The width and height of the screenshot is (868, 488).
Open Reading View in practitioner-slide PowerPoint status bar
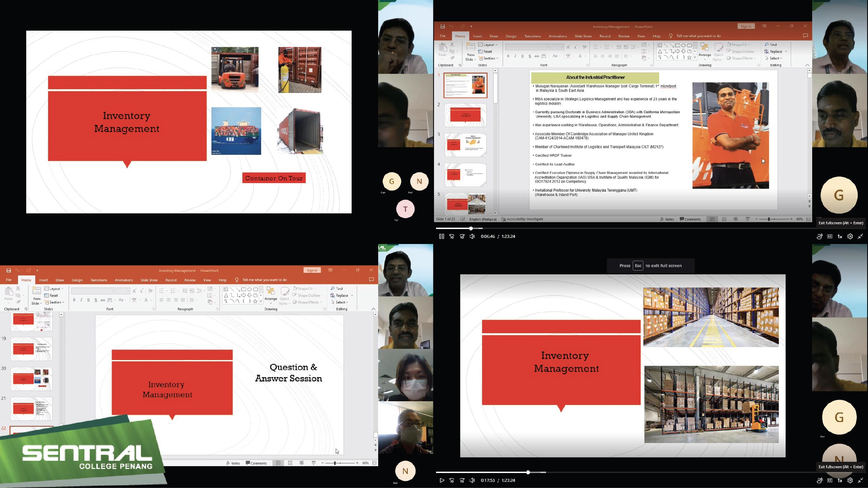pyautogui.click(x=736, y=219)
